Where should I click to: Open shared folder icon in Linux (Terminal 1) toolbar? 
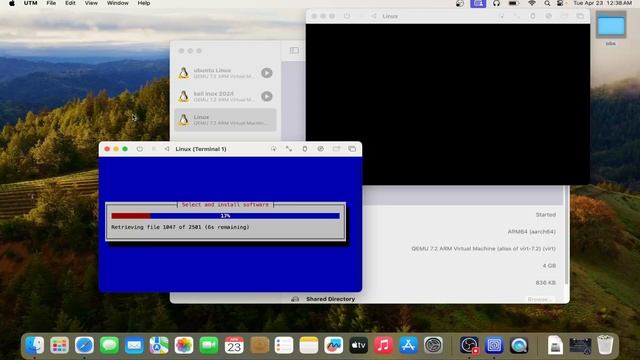[336, 149]
